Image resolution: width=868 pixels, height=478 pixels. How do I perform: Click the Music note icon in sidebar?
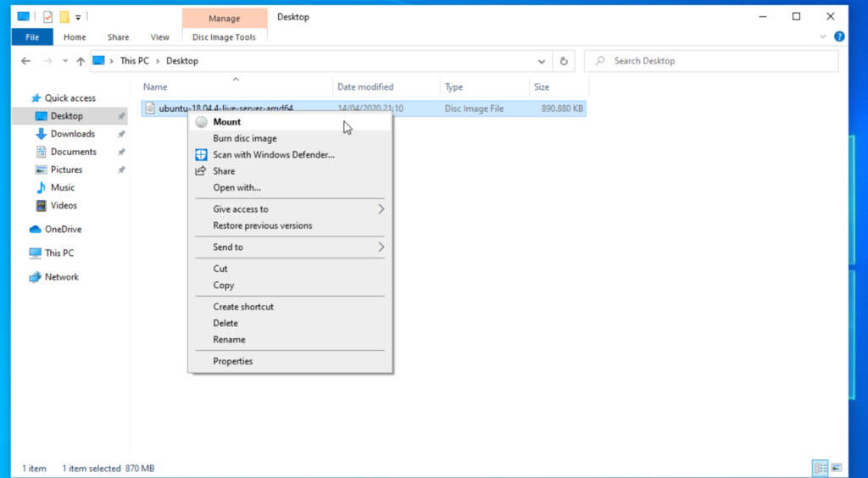tap(41, 187)
